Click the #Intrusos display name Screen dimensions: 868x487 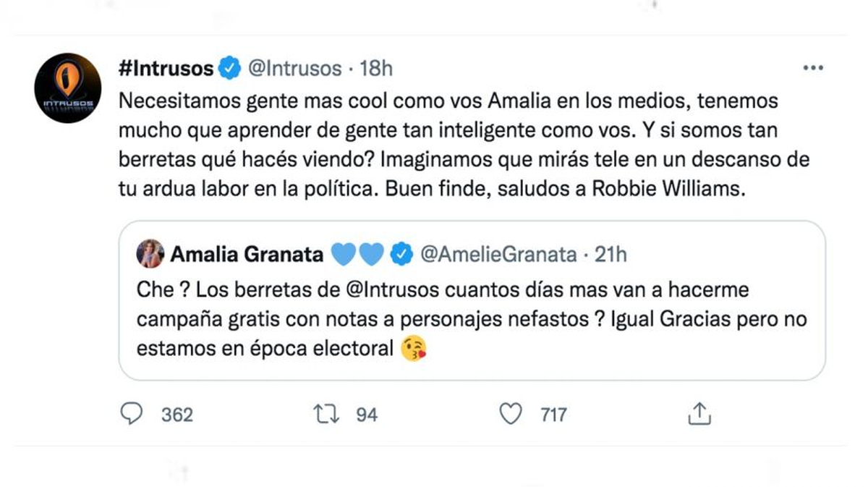(x=166, y=69)
